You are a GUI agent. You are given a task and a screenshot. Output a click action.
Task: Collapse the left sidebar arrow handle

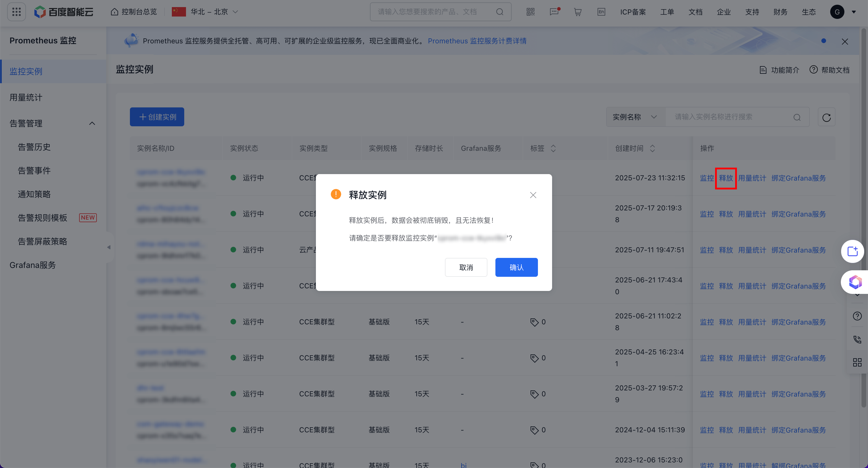[x=109, y=248]
